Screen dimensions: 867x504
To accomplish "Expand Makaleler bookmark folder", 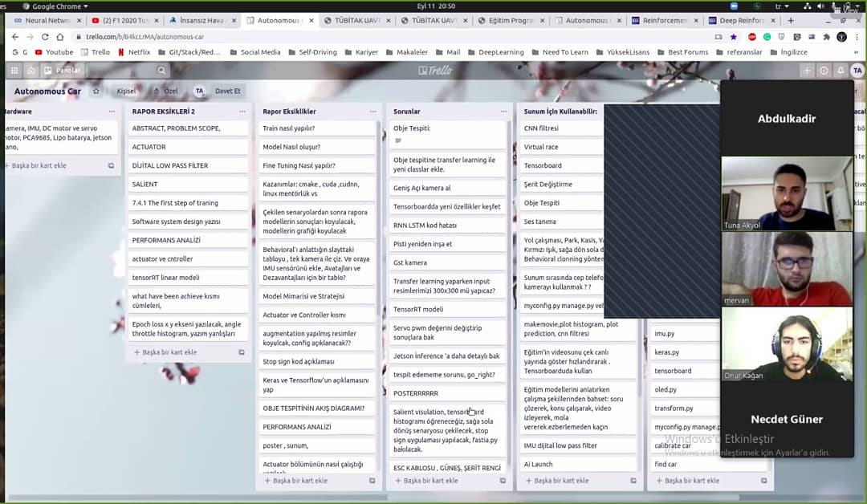I will click(x=406, y=52).
